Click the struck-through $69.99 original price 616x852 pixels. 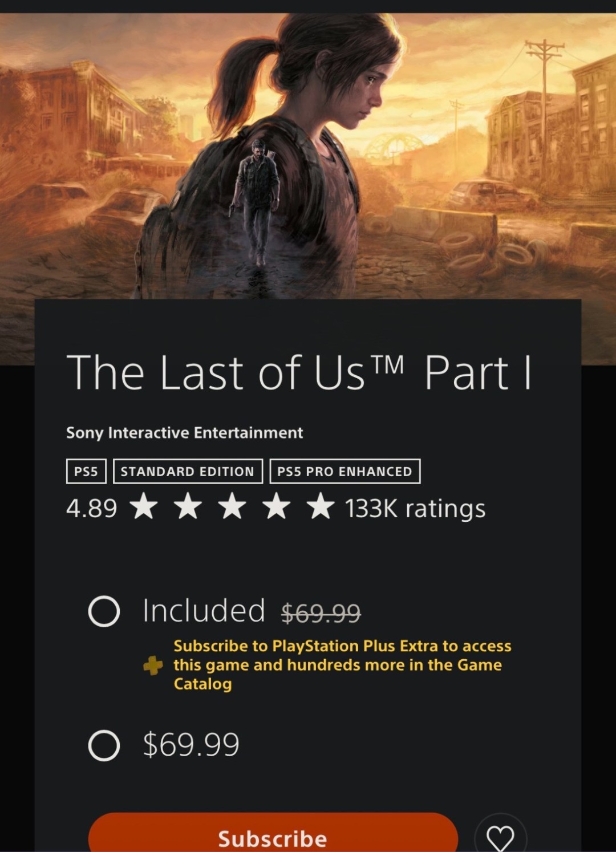[x=321, y=614]
